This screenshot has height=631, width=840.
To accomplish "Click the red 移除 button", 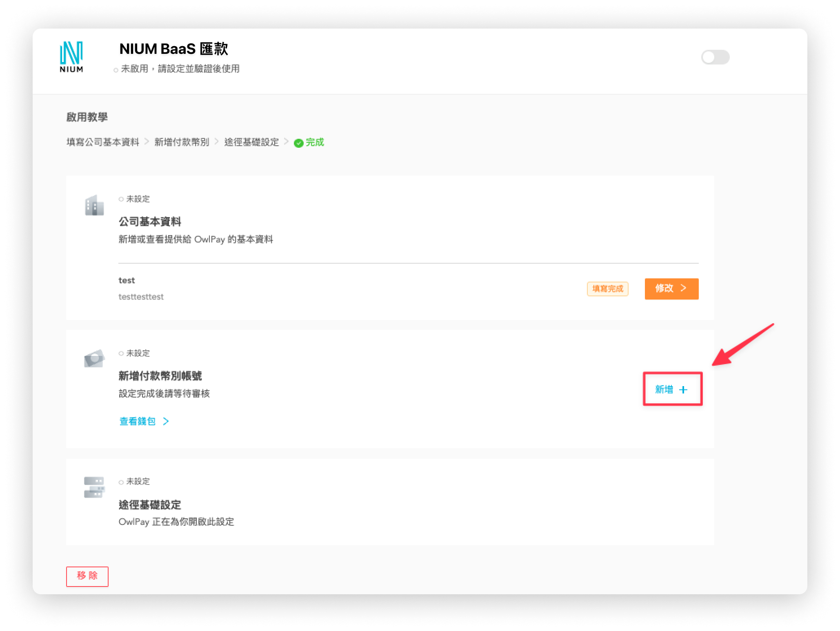I will pos(87,576).
